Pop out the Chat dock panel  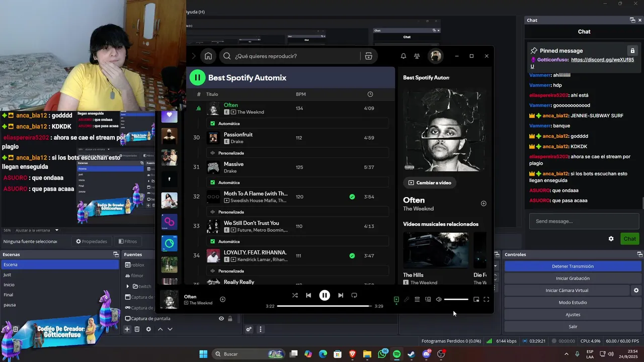632,20
